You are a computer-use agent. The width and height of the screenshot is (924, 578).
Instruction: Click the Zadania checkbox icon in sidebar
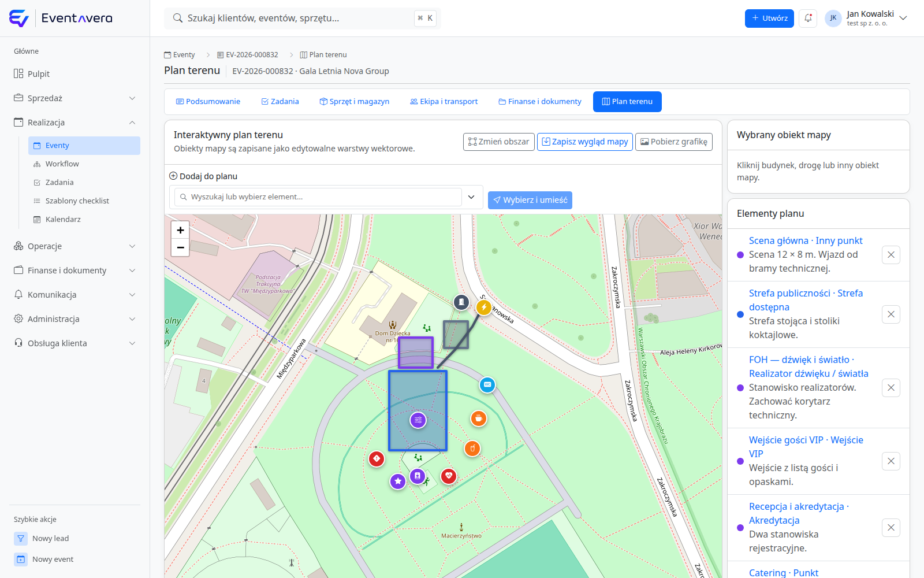tap(37, 183)
